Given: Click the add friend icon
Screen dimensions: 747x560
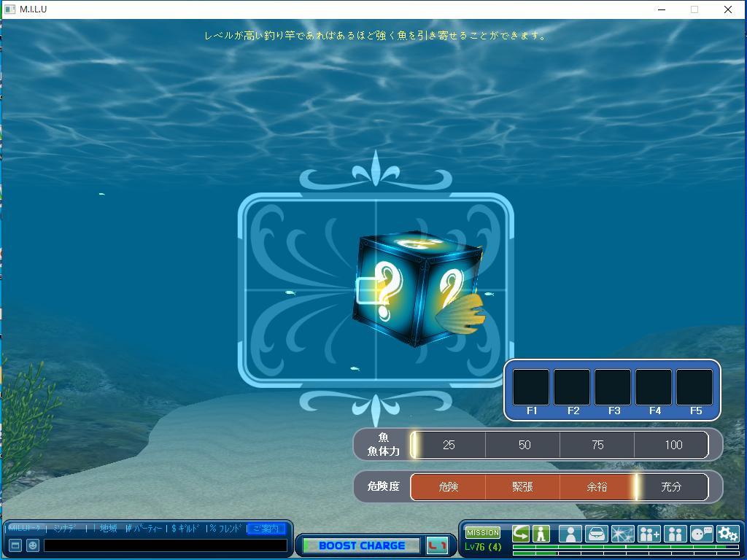Looking at the screenshot, I should pyautogui.click(x=649, y=534).
